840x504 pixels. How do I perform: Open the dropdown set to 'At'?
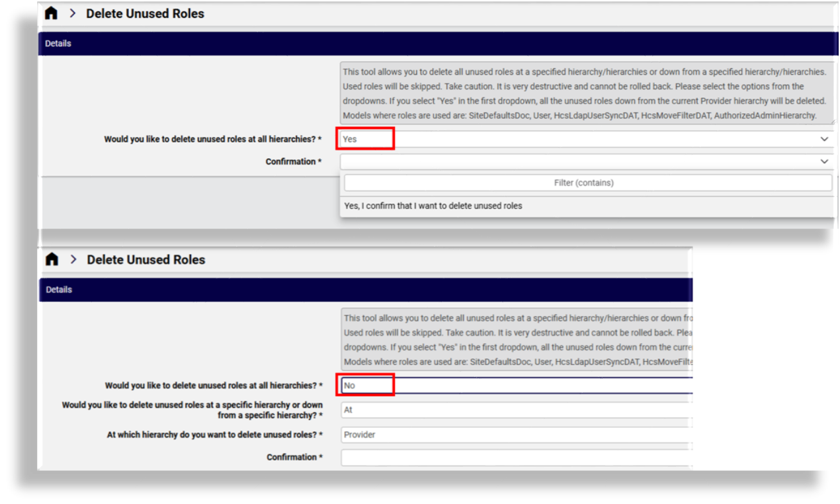pos(516,410)
